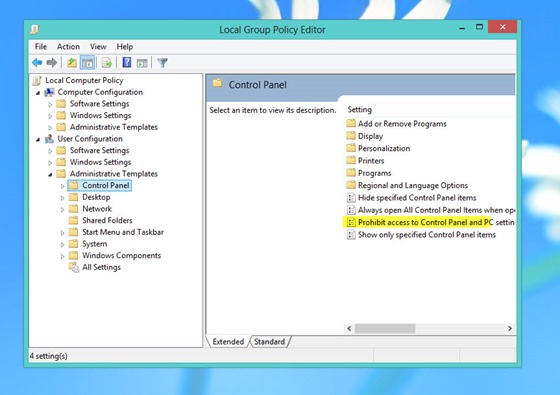Open the Help menu

[x=125, y=47]
